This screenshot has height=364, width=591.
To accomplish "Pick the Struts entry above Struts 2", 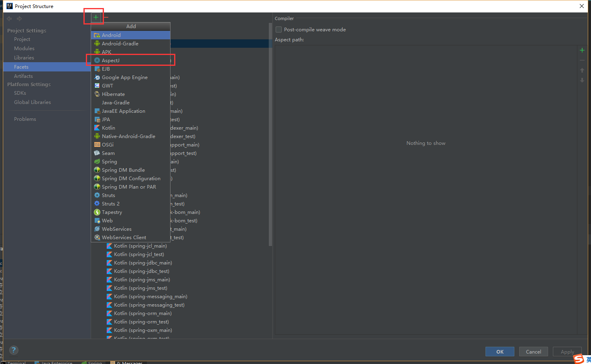I will coord(131,195).
